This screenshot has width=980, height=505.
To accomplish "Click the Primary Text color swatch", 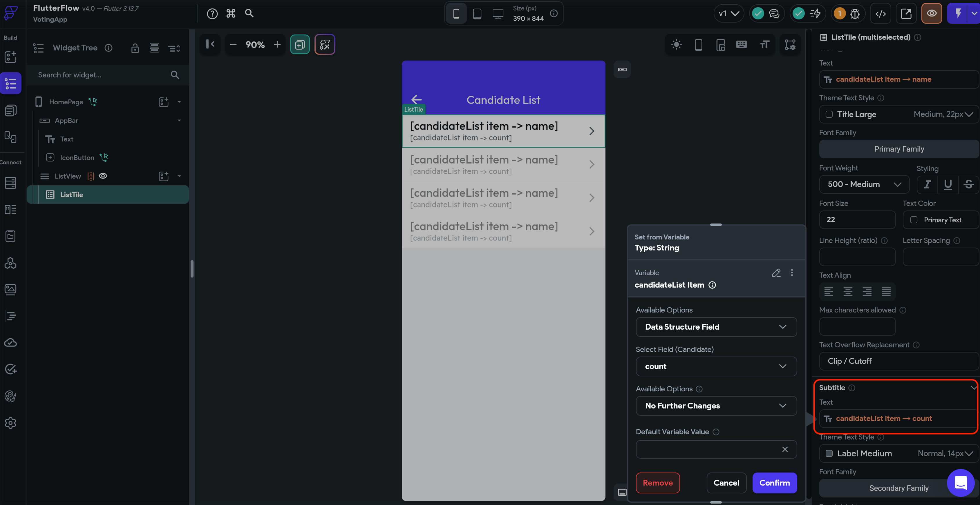I will (x=914, y=220).
